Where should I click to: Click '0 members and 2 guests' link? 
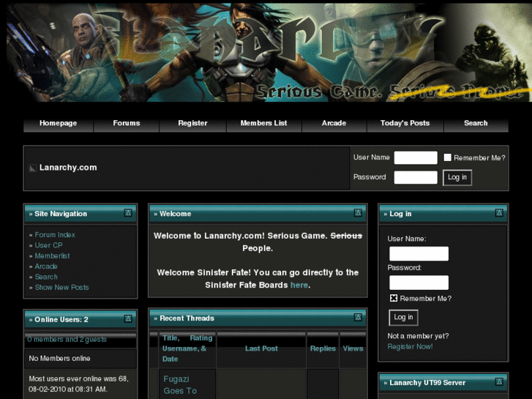coord(67,339)
